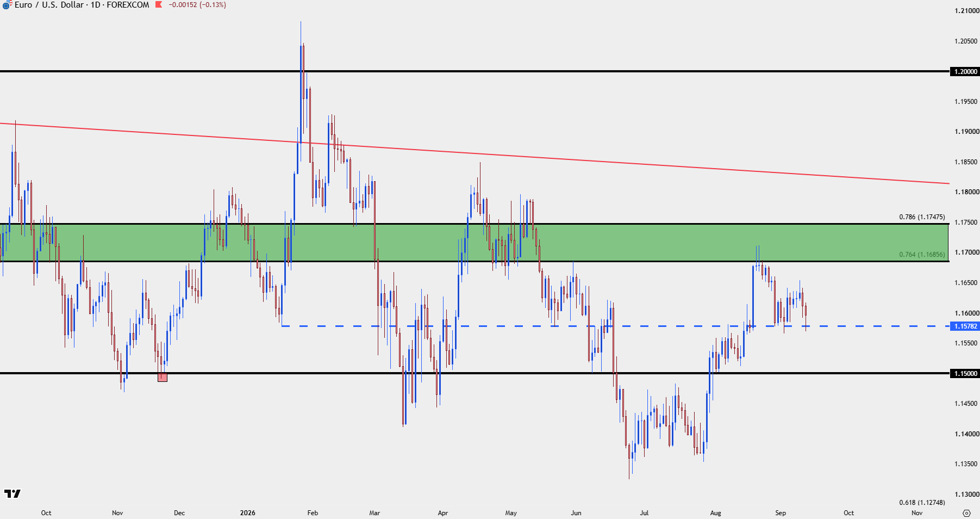980x519 pixels.
Task: Click the Jun label on time axis
Action: click(576, 513)
